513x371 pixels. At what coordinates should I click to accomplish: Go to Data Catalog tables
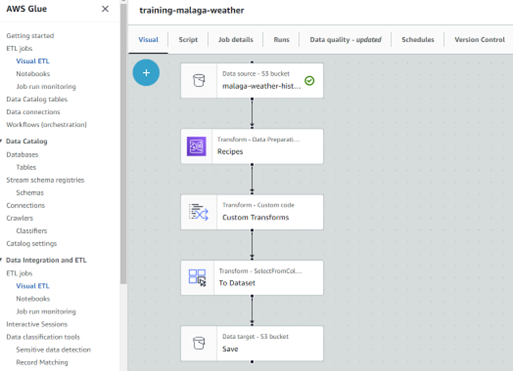click(37, 99)
